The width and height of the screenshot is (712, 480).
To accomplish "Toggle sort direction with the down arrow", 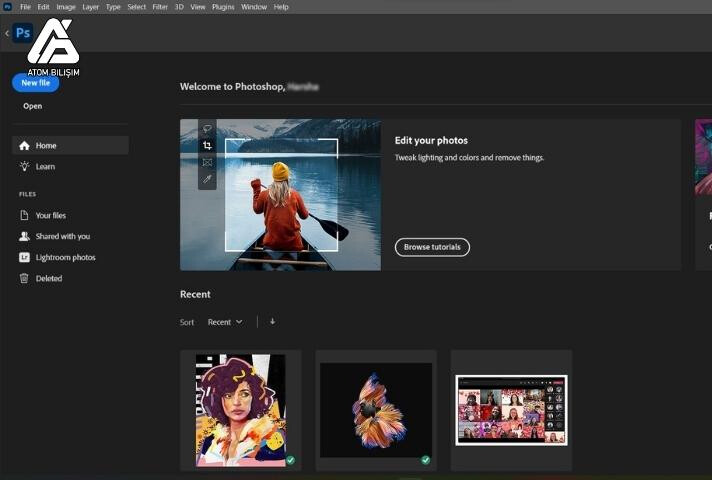I will [272, 322].
